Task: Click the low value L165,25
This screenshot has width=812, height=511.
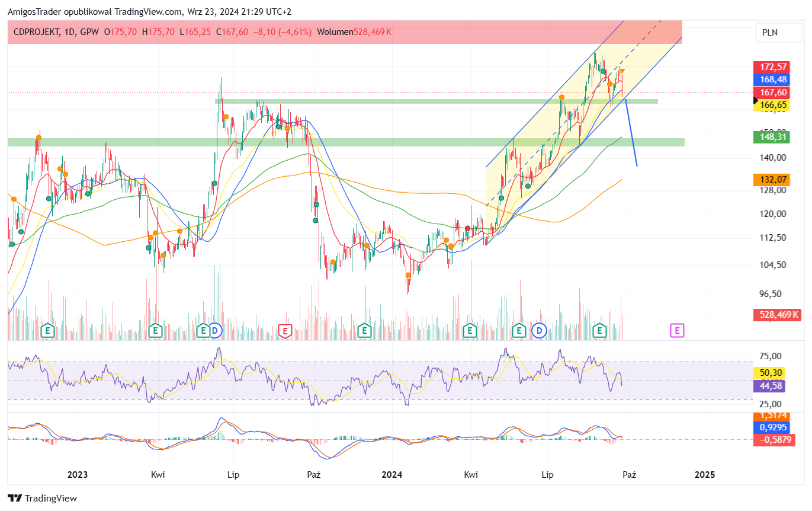Action: coord(195,32)
